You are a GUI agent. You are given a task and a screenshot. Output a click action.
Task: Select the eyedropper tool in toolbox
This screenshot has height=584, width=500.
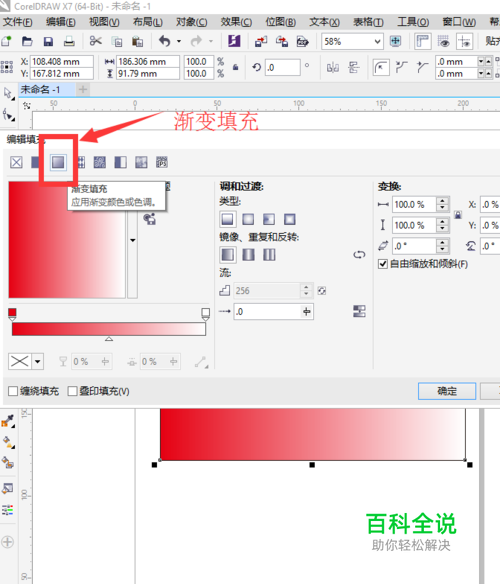pos(7,421)
